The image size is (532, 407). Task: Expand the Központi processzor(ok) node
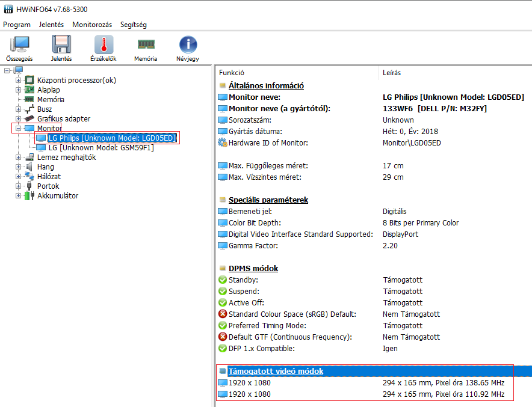pyautogui.click(x=19, y=80)
